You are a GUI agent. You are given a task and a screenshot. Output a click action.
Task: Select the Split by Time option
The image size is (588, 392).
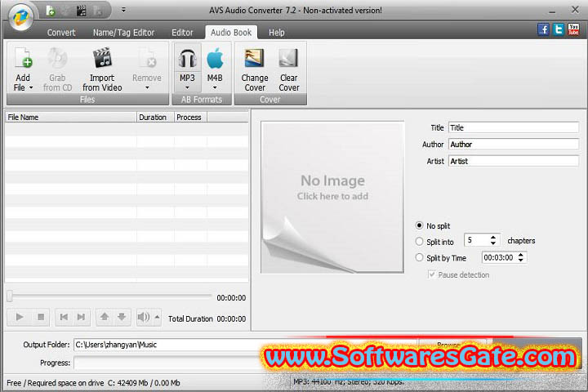(x=419, y=258)
